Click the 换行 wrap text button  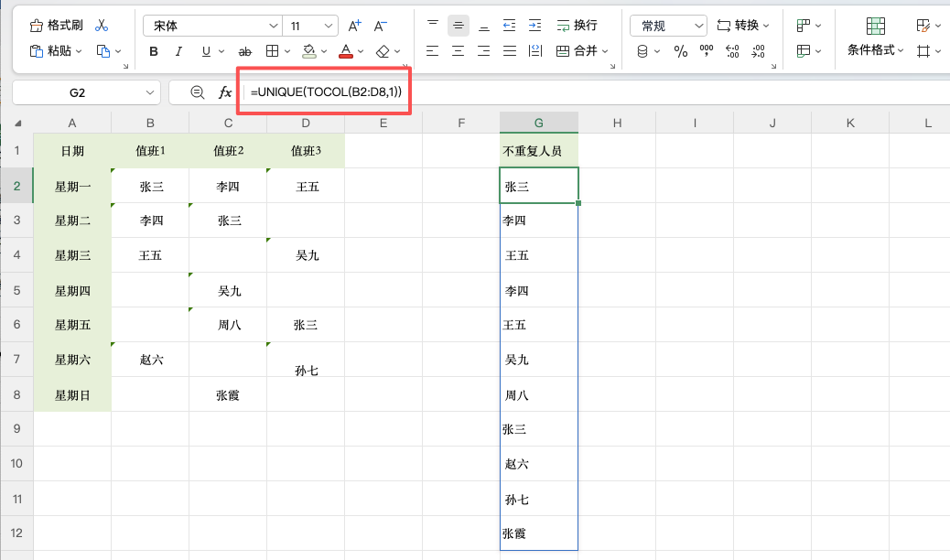578,26
